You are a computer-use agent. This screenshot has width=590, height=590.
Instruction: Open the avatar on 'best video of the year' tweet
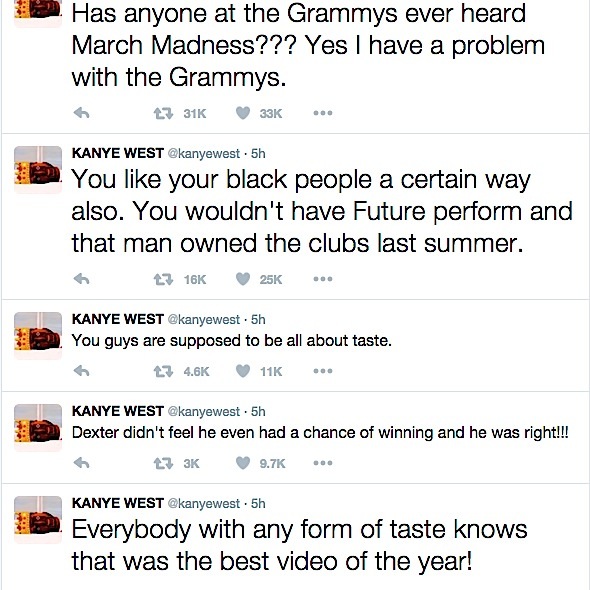pyautogui.click(x=38, y=520)
